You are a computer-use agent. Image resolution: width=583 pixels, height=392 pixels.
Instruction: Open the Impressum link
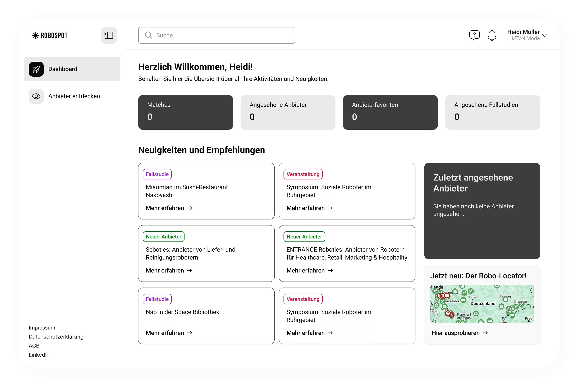click(42, 328)
